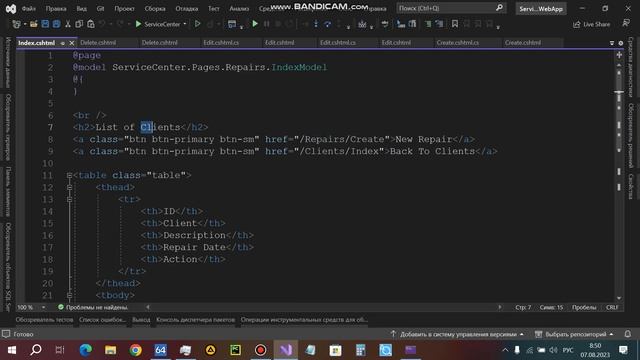Open the Вид menu
Image resolution: width=640 pixels, height=360 pixels.
(82, 9)
